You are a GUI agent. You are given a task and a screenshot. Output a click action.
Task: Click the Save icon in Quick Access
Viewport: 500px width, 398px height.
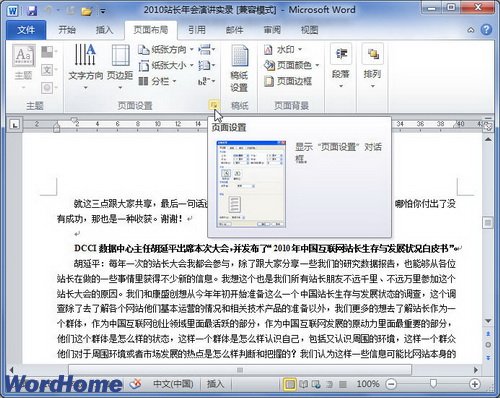32,10
